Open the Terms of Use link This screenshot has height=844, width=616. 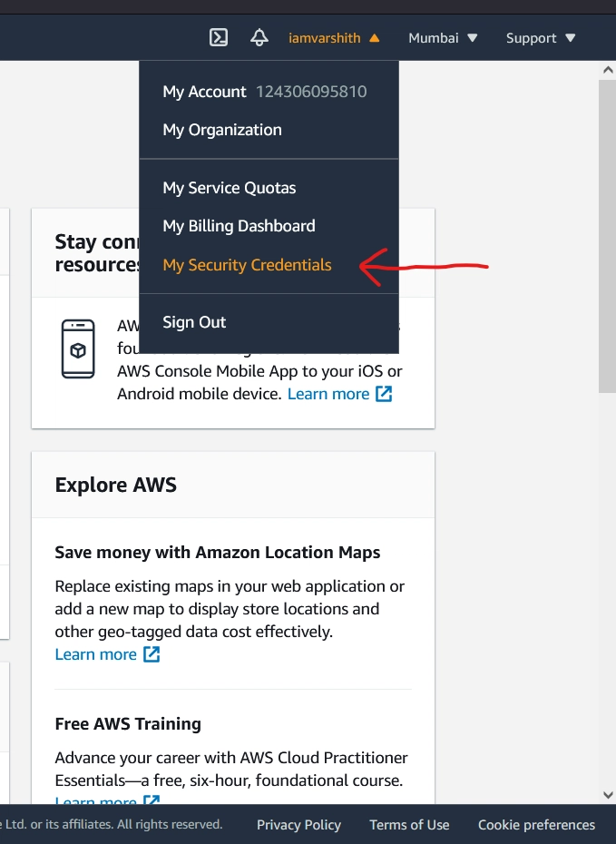coord(409,825)
